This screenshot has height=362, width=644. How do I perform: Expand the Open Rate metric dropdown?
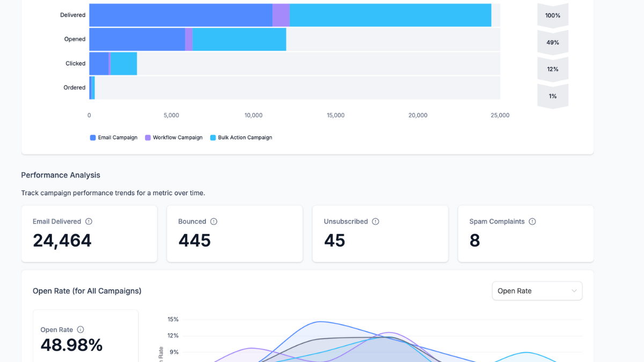tap(537, 291)
